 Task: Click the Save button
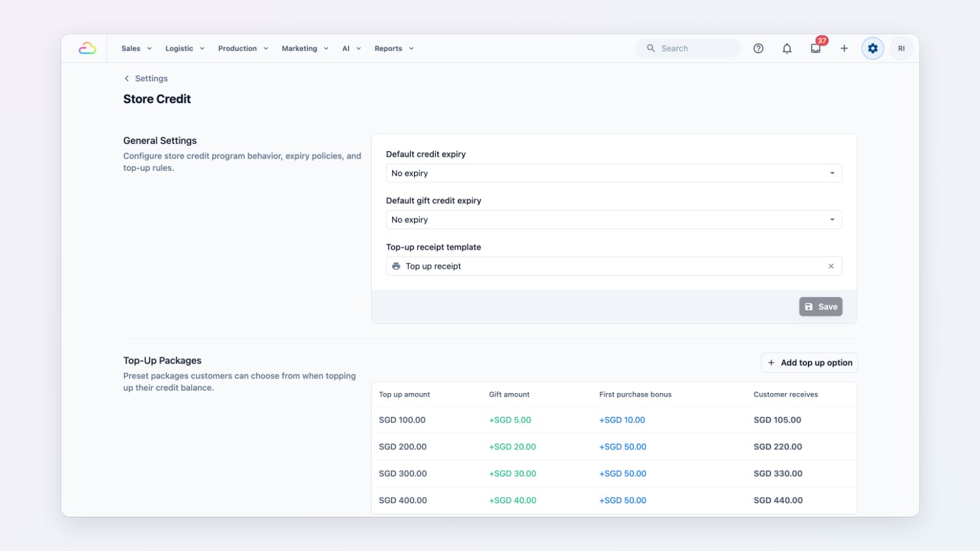click(x=821, y=307)
